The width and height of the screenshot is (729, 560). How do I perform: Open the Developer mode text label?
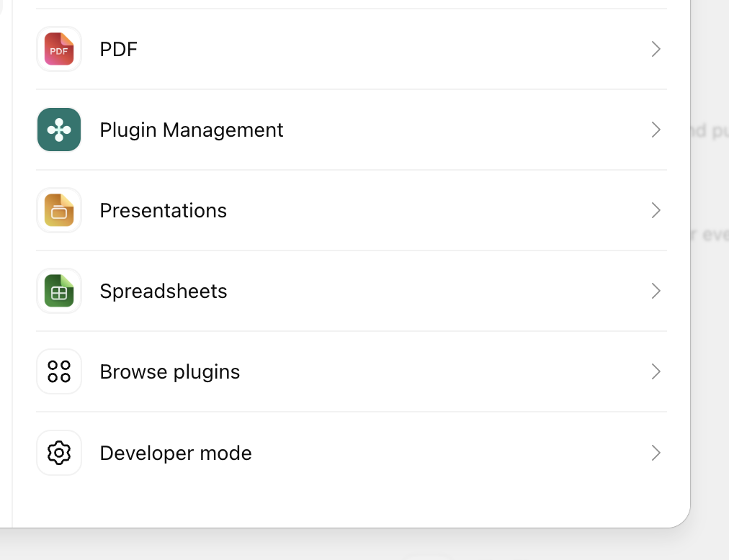pyautogui.click(x=176, y=453)
